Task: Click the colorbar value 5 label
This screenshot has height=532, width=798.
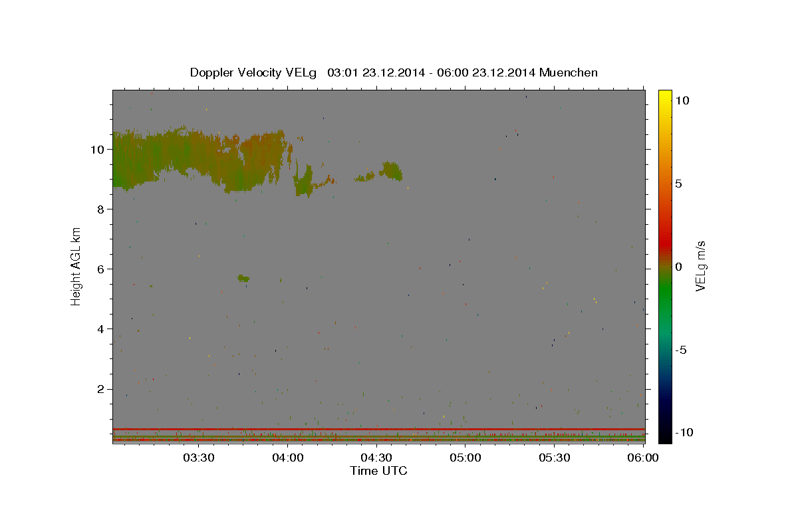Action: point(679,183)
